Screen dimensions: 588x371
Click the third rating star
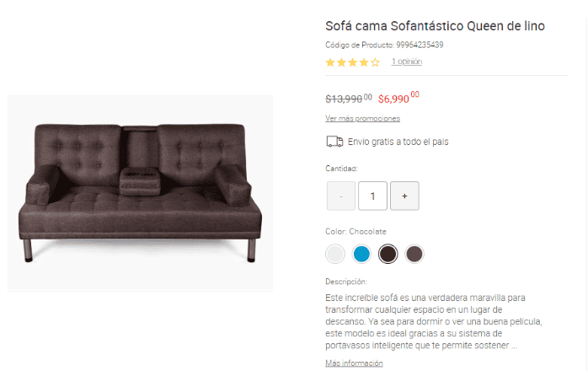(352, 62)
